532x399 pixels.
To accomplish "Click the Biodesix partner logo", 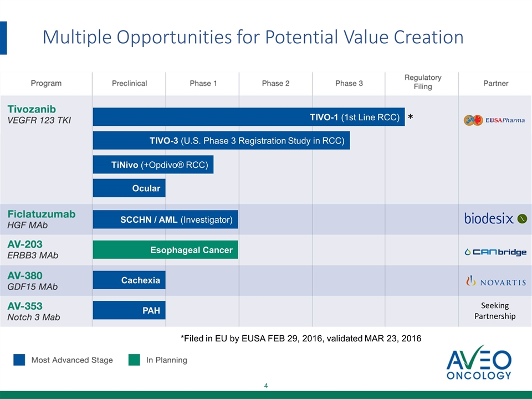I will (495, 218).
